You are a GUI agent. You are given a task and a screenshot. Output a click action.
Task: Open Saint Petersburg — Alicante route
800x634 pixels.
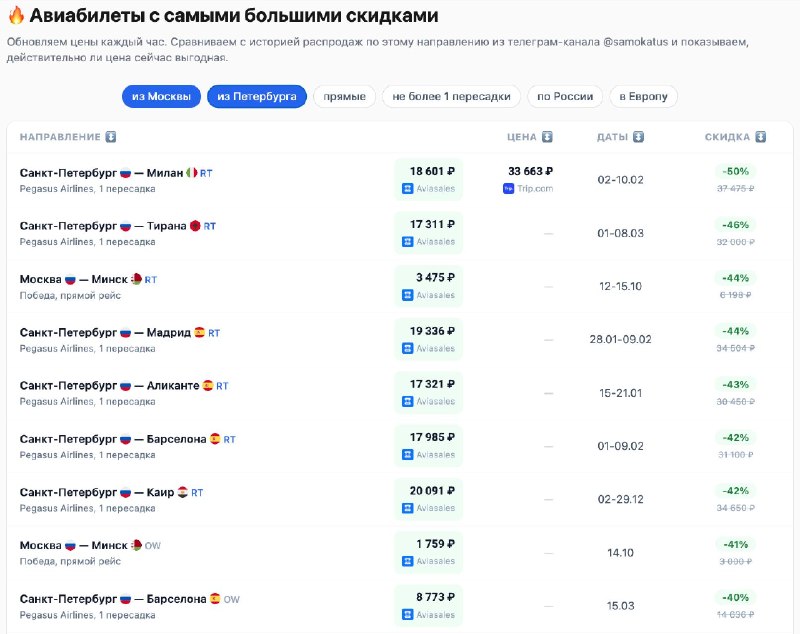124,386
